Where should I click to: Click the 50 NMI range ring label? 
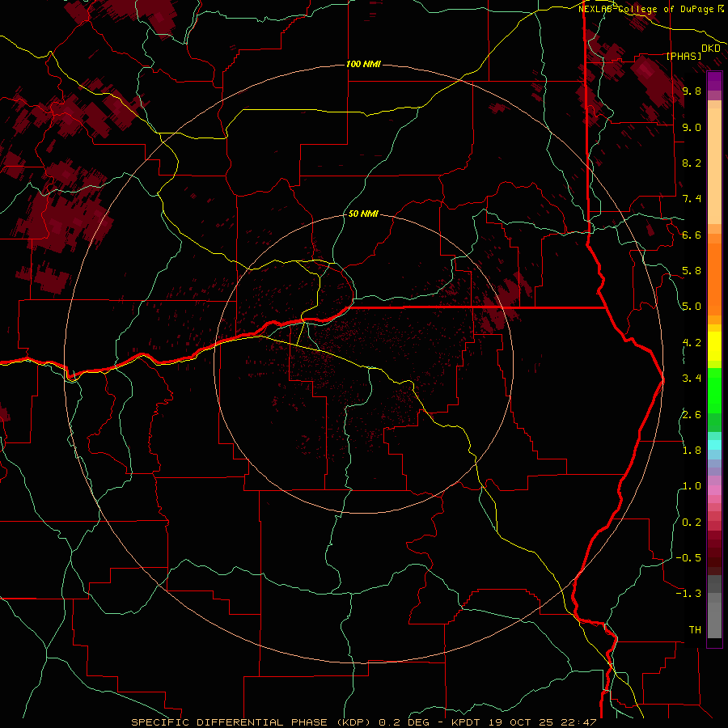(363, 214)
